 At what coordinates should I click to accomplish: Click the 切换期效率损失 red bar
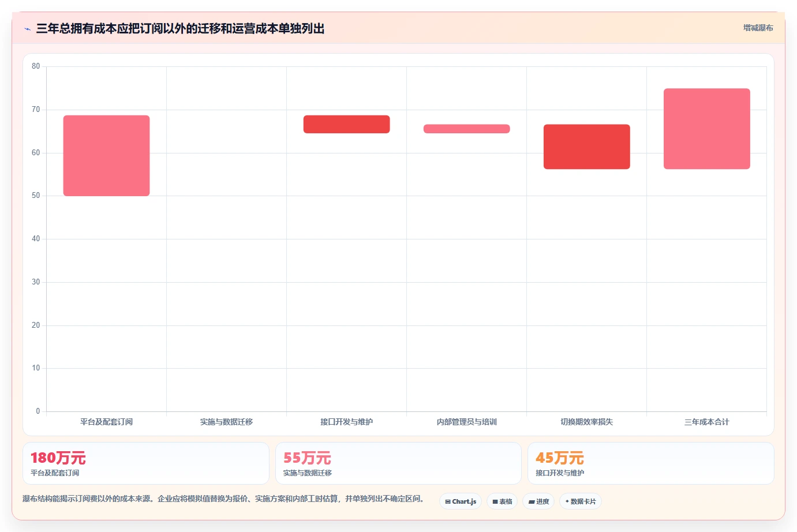[x=587, y=147]
